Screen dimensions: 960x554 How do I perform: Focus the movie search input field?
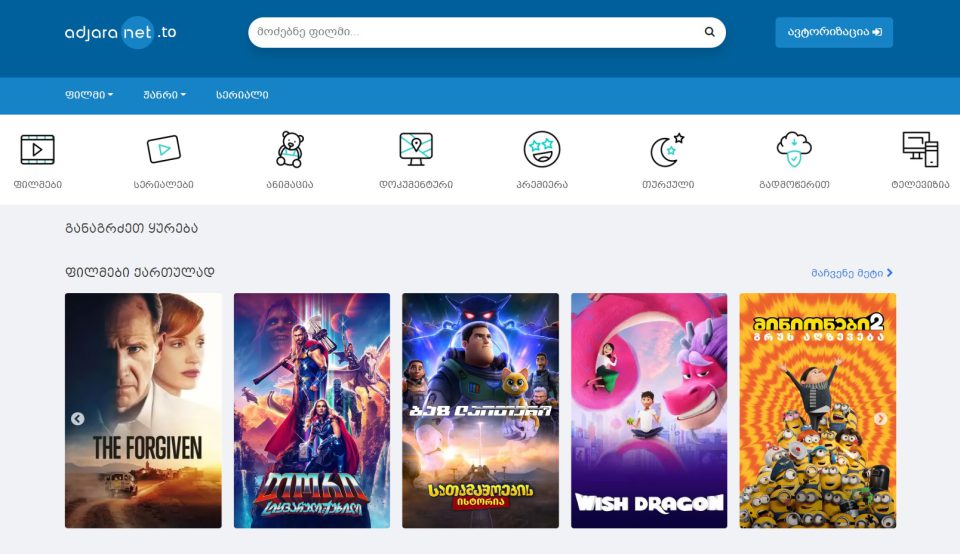tap(475, 32)
